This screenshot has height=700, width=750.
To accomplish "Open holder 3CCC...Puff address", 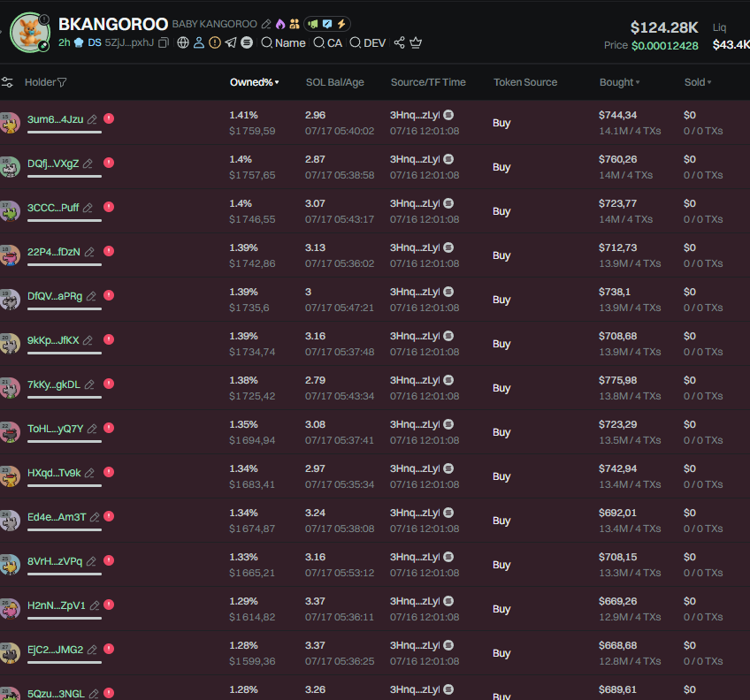I will pyautogui.click(x=53, y=208).
